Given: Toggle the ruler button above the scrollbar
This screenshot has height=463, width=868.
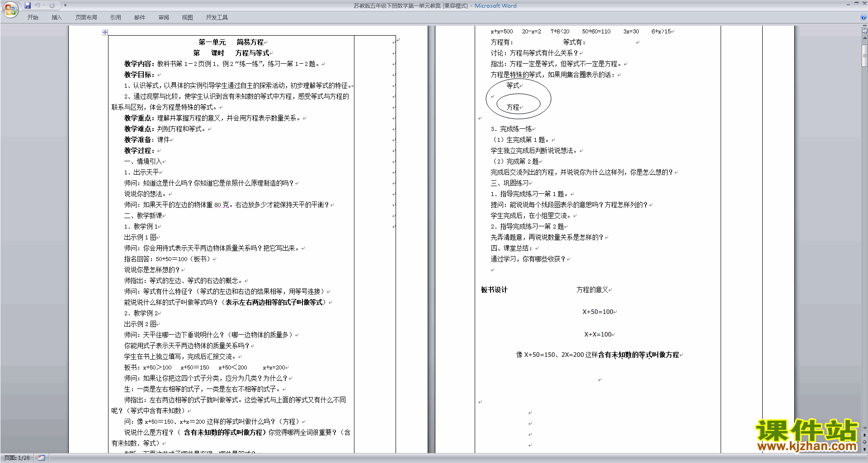Looking at the screenshot, I should tap(865, 31).
